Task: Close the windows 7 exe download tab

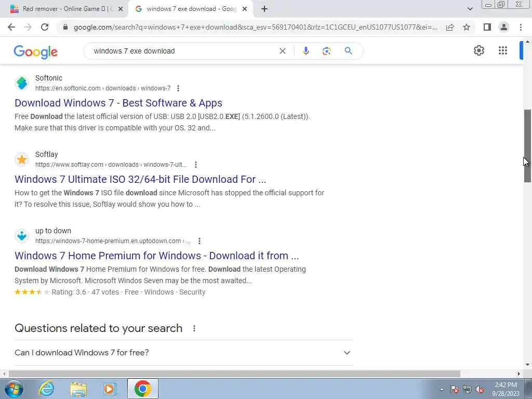Action: [245, 9]
